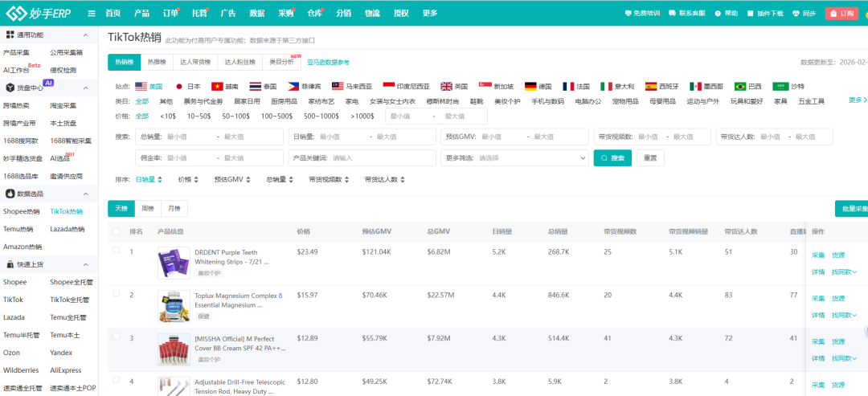The image size is (868, 396).
Task: Open the 更多筛选 dropdown
Action: pos(514,158)
